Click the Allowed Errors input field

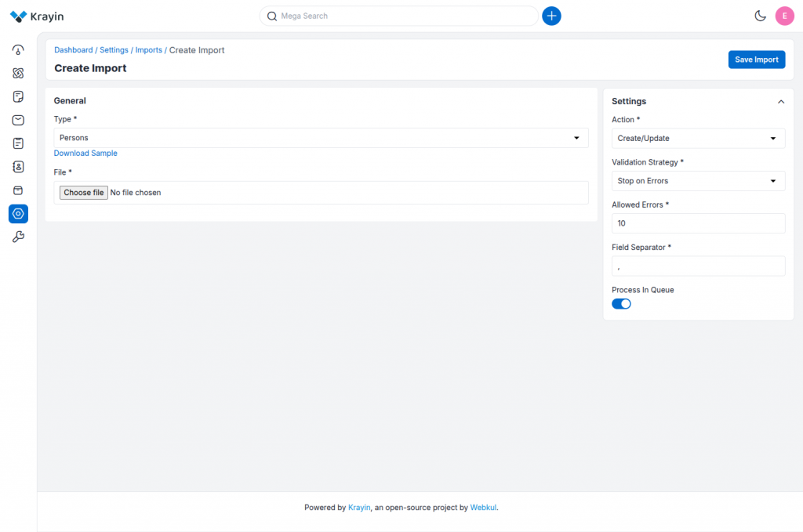(x=698, y=223)
